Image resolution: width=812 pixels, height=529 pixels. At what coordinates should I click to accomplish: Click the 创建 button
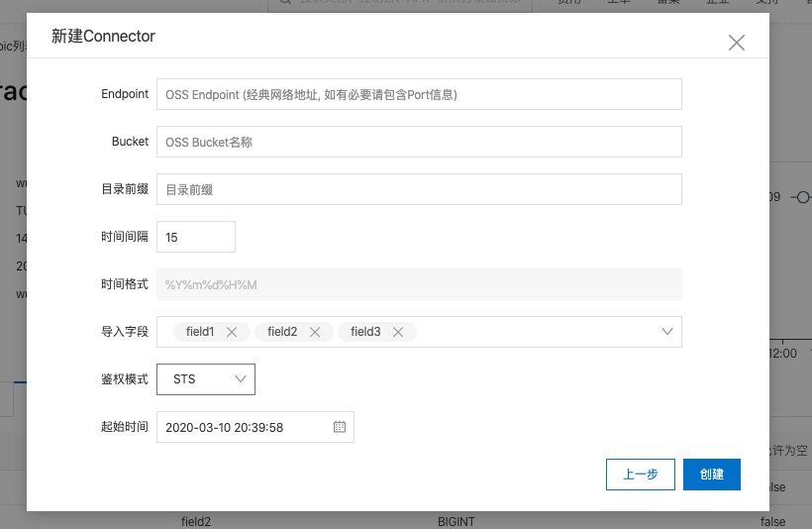712,475
